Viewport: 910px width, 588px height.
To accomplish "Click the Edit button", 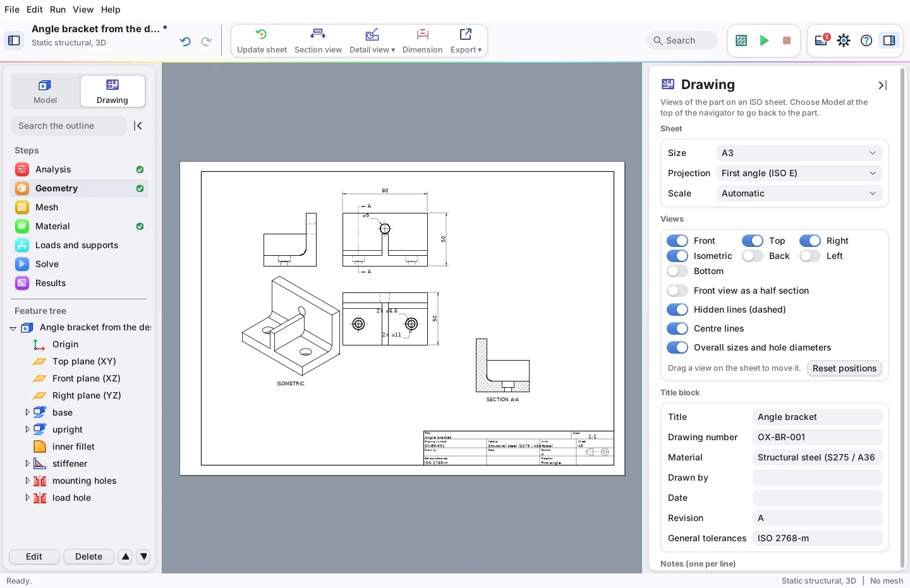I will [x=34, y=556].
